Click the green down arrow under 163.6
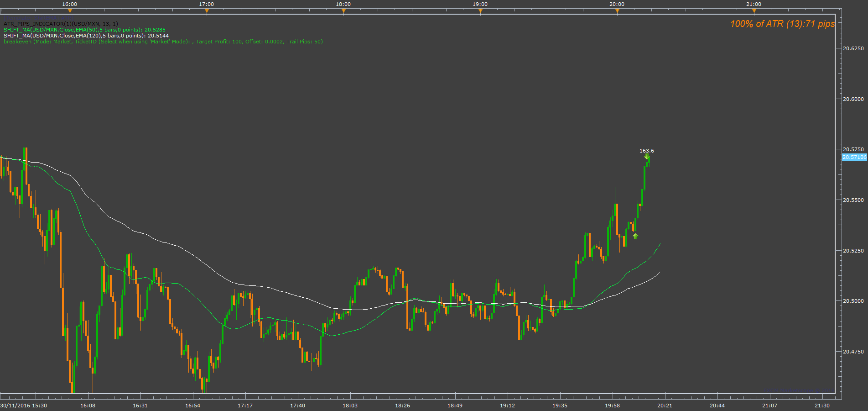 [x=647, y=157]
